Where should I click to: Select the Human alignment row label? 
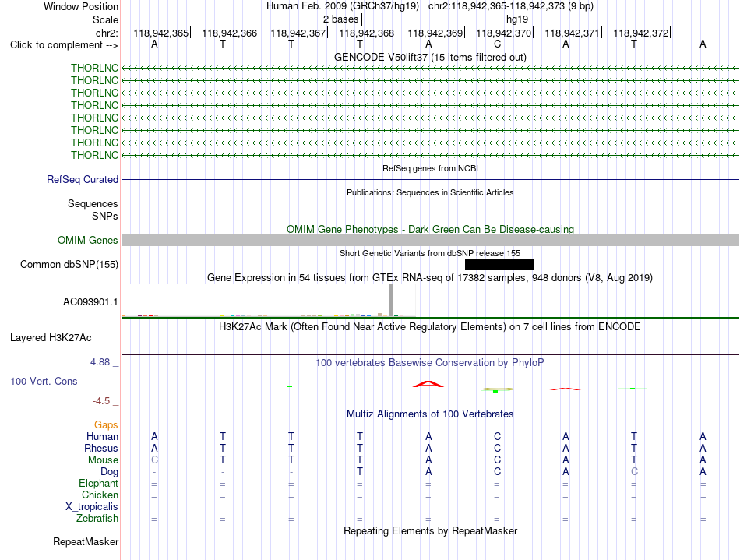102,436
